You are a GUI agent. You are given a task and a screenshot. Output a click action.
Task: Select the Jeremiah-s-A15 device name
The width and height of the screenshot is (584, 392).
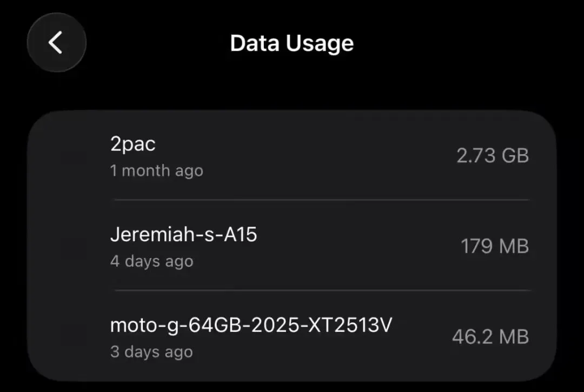point(183,235)
